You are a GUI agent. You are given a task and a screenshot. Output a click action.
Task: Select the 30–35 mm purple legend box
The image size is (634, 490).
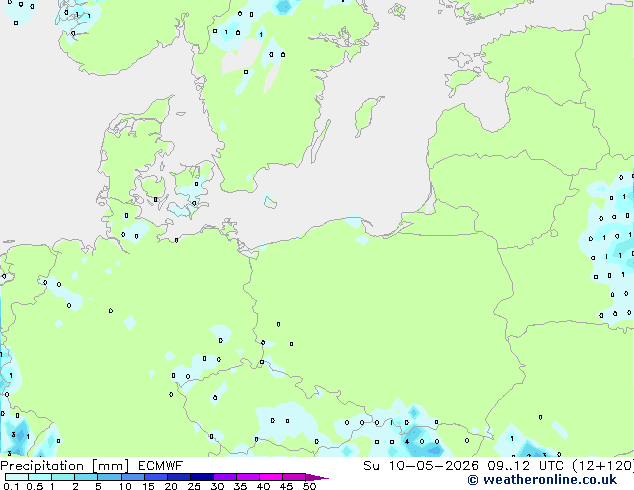[224, 477]
